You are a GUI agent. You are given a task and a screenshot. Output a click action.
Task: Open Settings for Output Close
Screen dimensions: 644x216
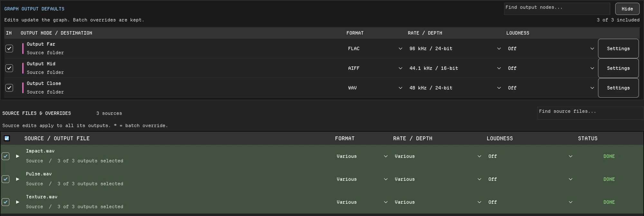click(618, 88)
